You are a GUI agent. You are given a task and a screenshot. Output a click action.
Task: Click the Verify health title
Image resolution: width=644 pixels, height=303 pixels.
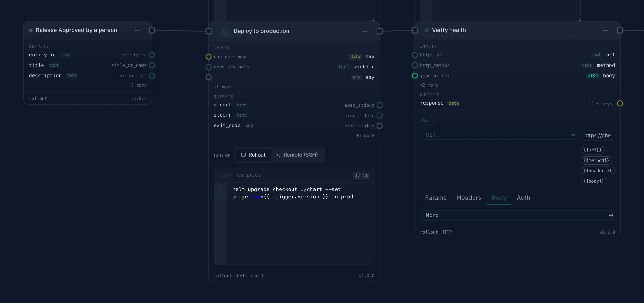pyautogui.click(x=449, y=30)
